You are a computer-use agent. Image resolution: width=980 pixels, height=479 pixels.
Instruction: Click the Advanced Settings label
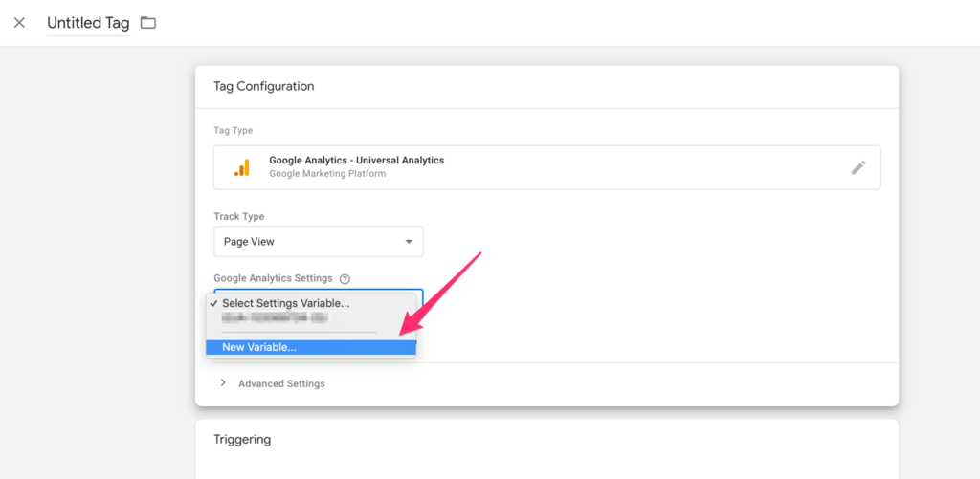click(x=281, y=383)
